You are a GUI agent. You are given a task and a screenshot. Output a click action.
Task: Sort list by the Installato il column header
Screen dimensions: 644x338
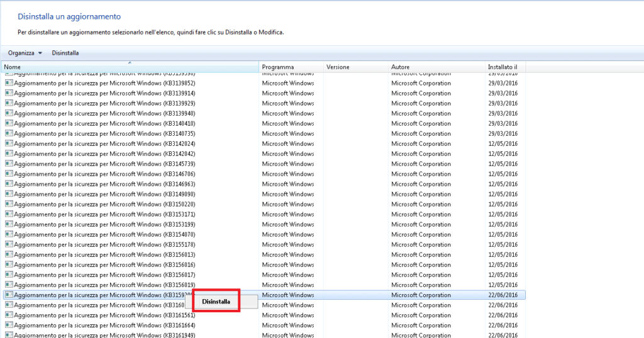coord(505,67)
